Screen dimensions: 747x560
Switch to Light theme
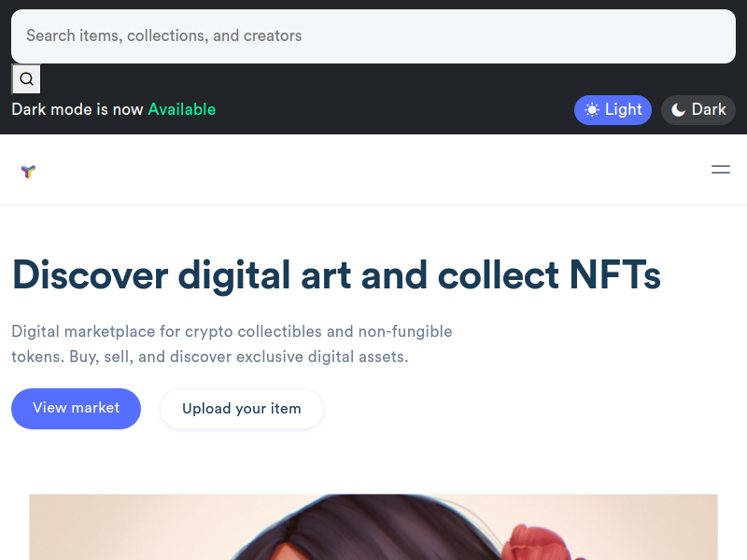(x=613, y=110)
